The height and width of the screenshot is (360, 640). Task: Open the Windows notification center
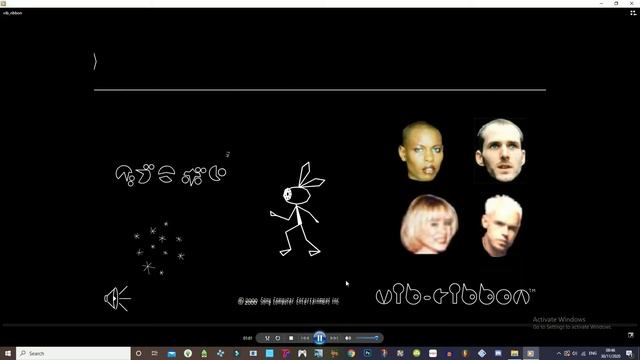point(629,353)
